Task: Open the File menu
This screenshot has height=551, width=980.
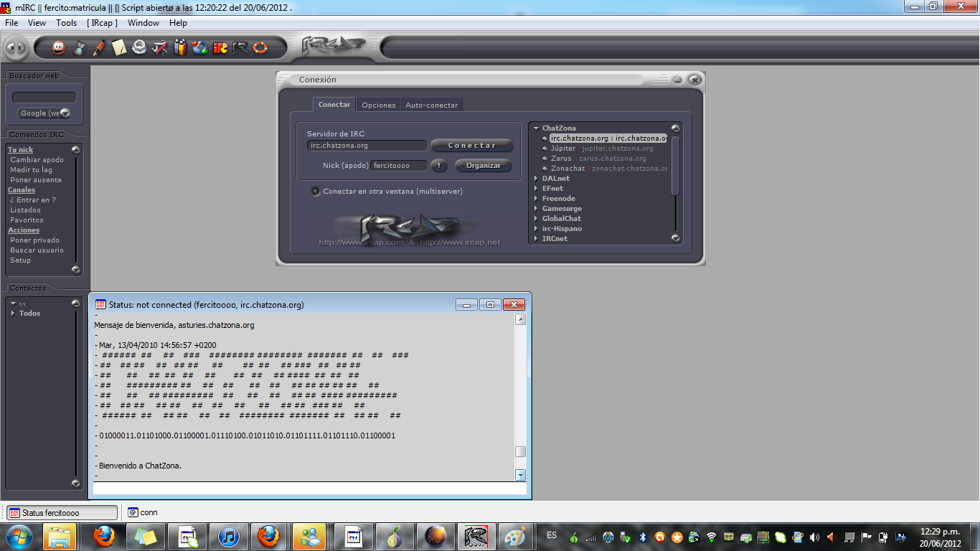Action: point(11,23)
